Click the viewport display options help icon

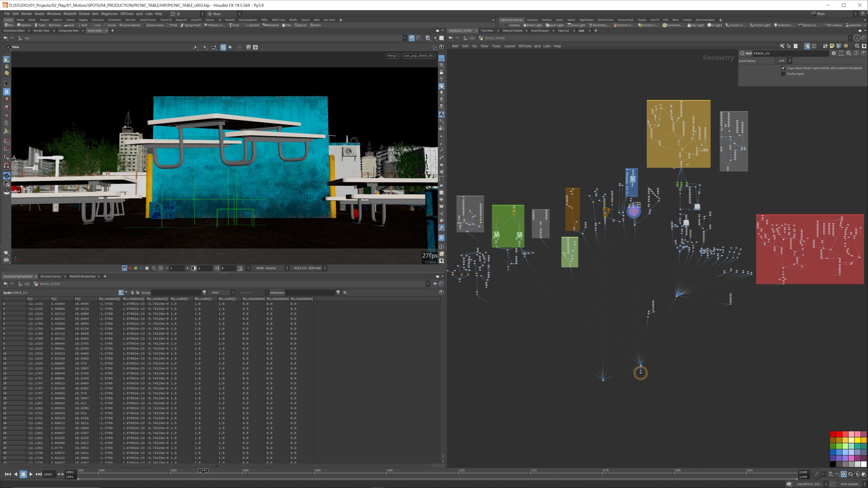tap(441, 47)
